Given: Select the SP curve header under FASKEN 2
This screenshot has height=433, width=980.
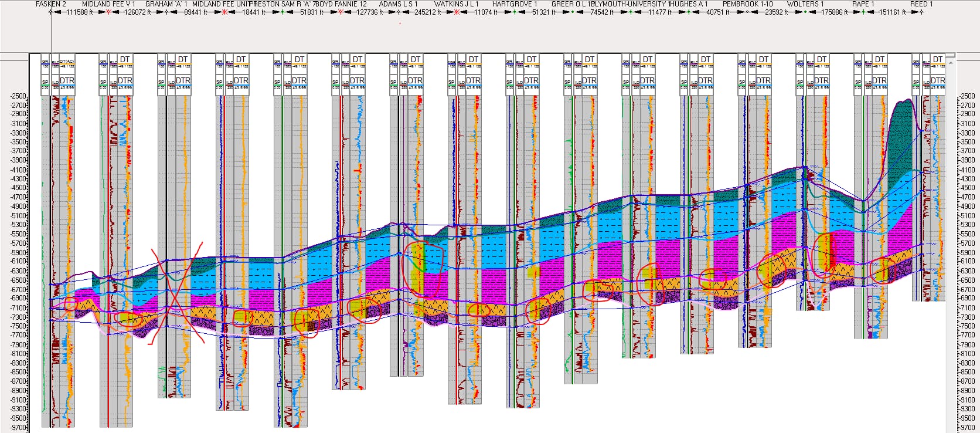Looking at the screenshot, I should 45,82.
